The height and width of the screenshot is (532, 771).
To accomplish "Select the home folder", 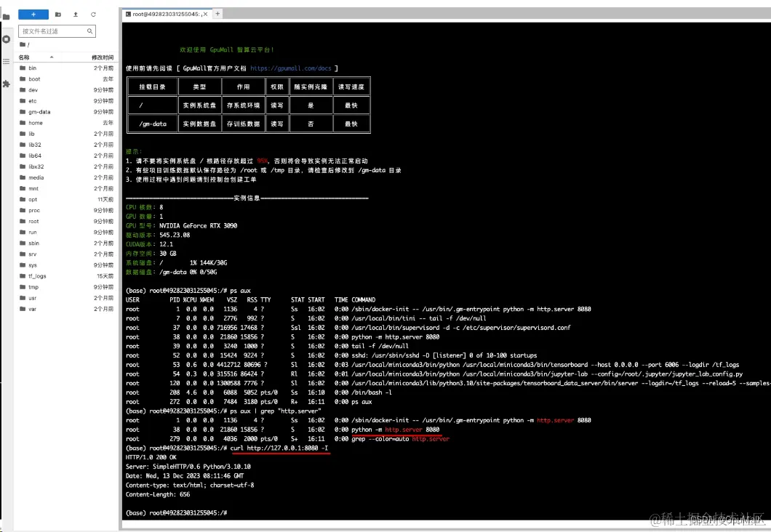I will (x=66, y=123).
